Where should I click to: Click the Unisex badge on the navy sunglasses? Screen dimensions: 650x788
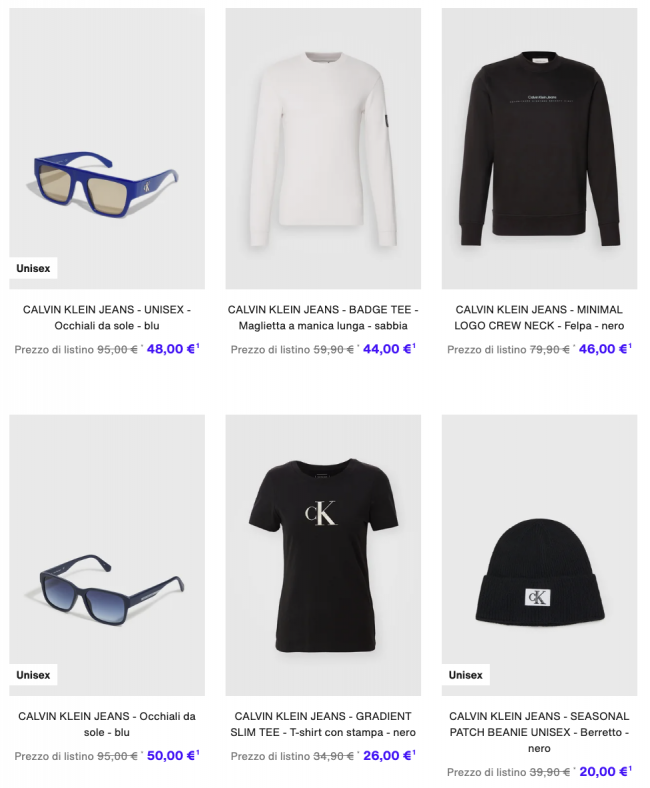(33, 675)
